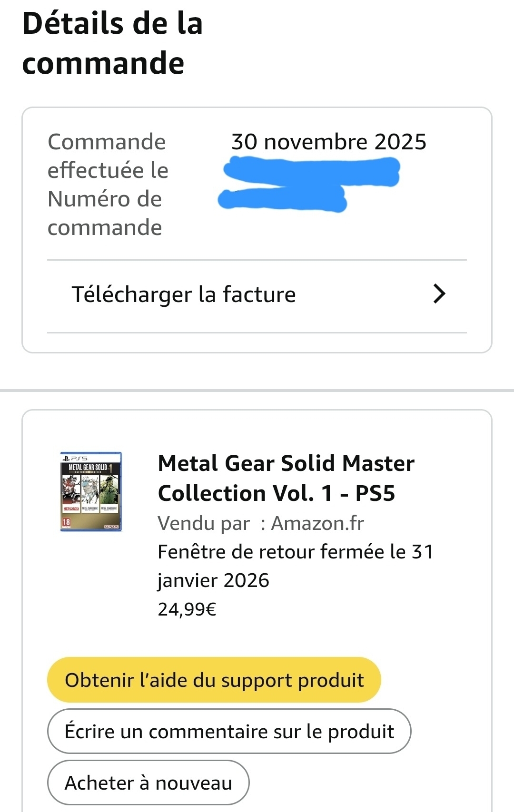Open the Metal Gear Solid cover thumbnail
Viewport: 514px width, 812px height.
(91, 491)
